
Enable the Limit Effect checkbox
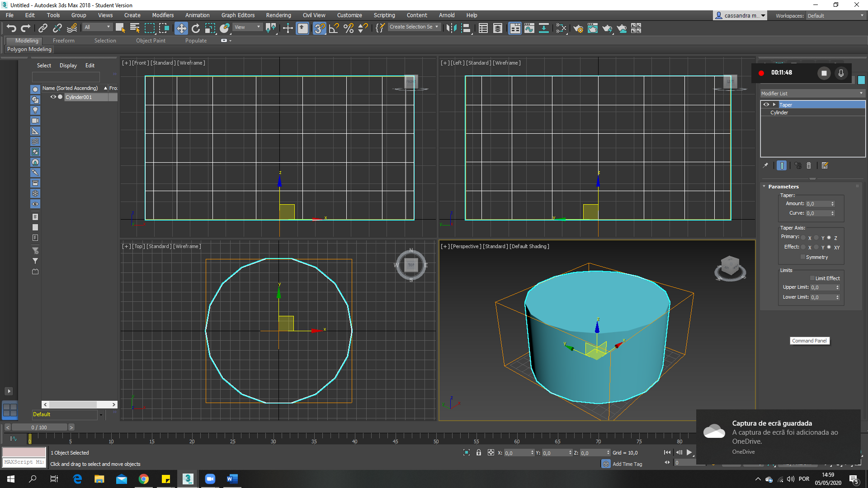(x=812, y=278)
